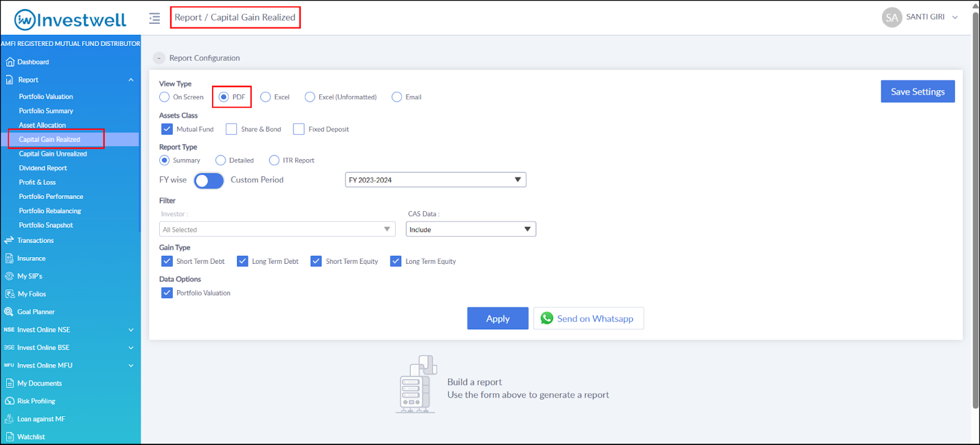
Task: Uncheck the Mutual Fund asset class
Action: (167, 129)
